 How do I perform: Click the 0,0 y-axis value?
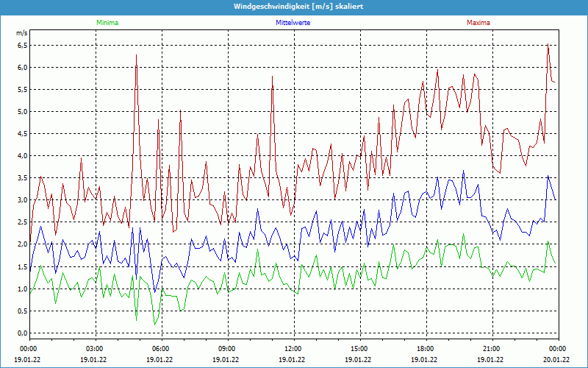[x=22, y=333]
